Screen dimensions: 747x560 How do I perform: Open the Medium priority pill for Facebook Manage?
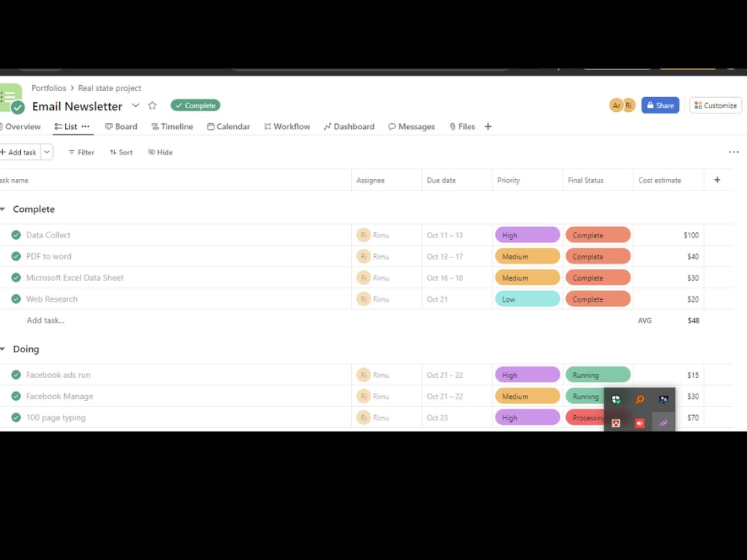point(527,396)
